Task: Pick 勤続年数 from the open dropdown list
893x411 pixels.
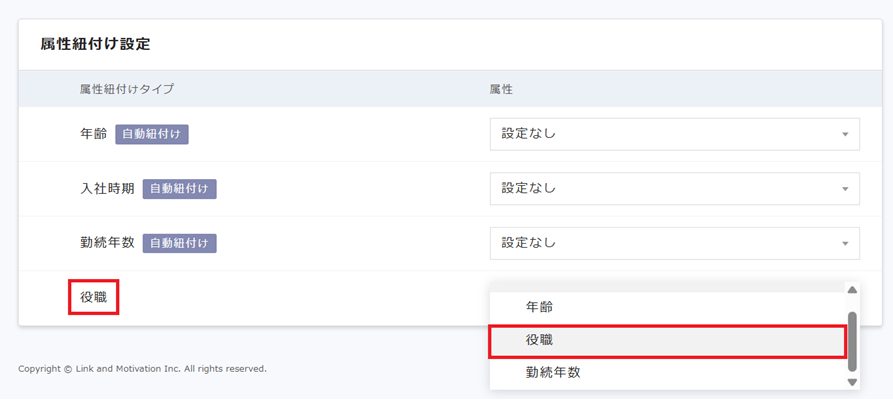Action: click(x=553, y=372)
